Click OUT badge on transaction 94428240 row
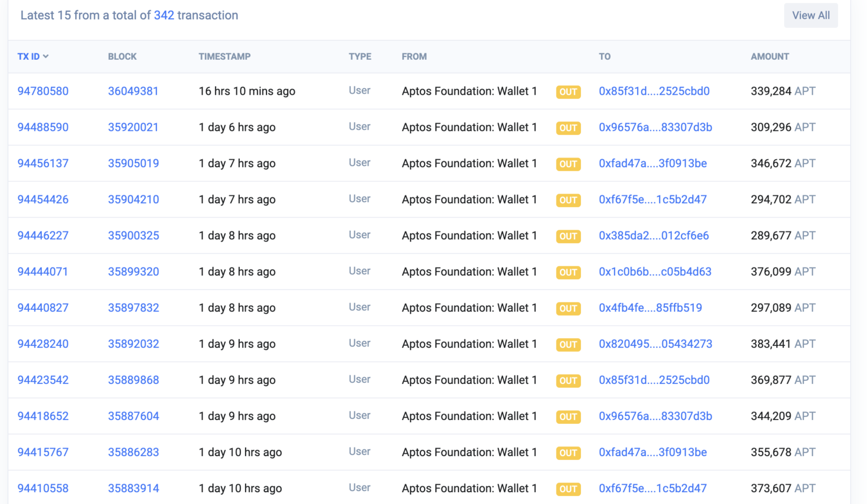 [568, 345]
